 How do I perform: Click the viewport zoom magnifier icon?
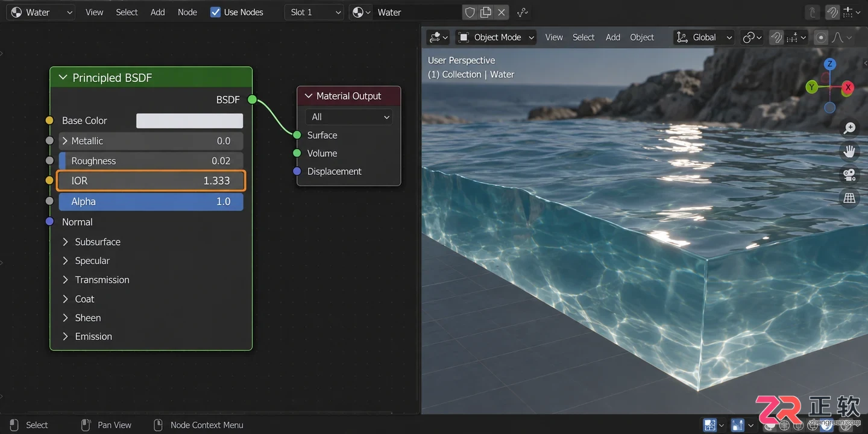pyautogui.click(x=849, y=128)
